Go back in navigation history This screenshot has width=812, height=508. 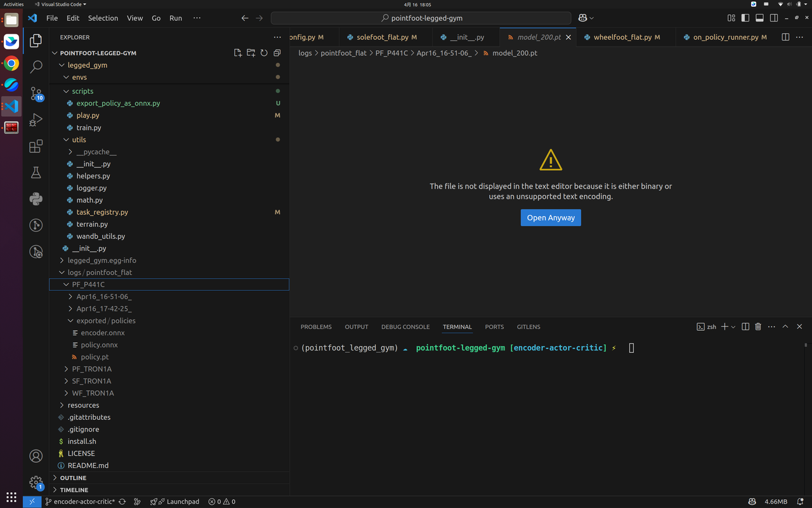coord(245,18)
